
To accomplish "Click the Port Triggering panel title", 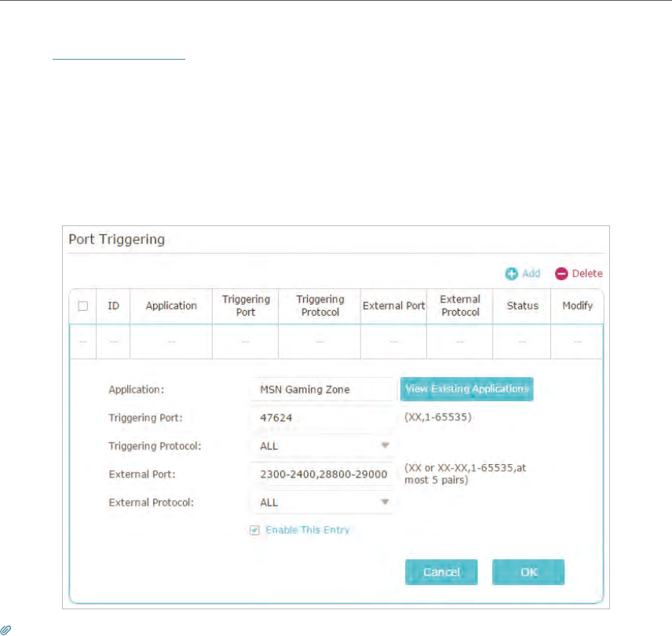I will point(116,239).
